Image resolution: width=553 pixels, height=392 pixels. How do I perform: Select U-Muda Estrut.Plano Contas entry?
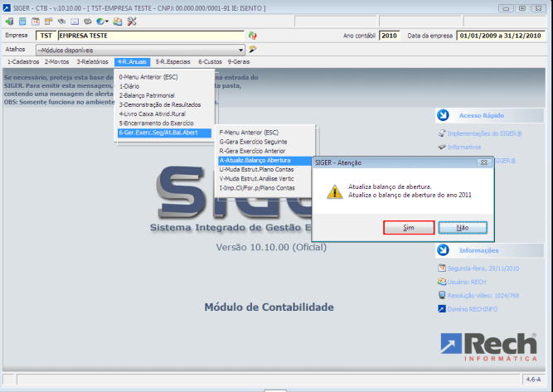264,169
